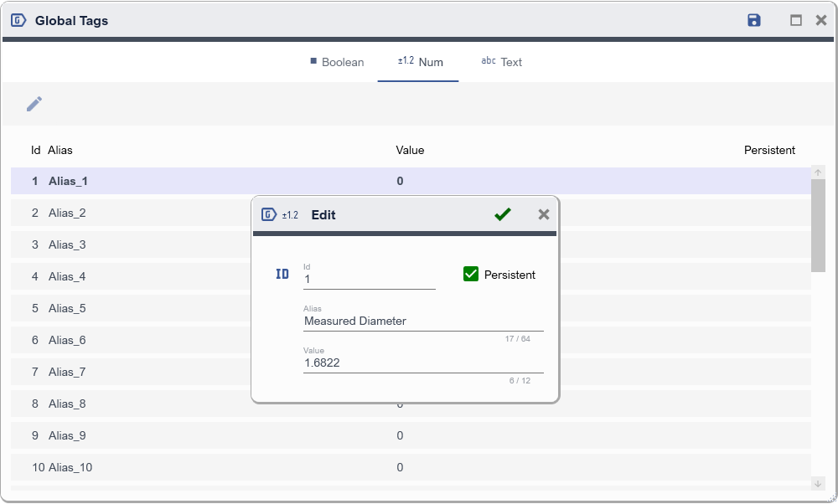Click the blue ID icon in Edit dialog
Image resolution: width=838 pixels, height=504 pixels.
(x=282, y=275)
